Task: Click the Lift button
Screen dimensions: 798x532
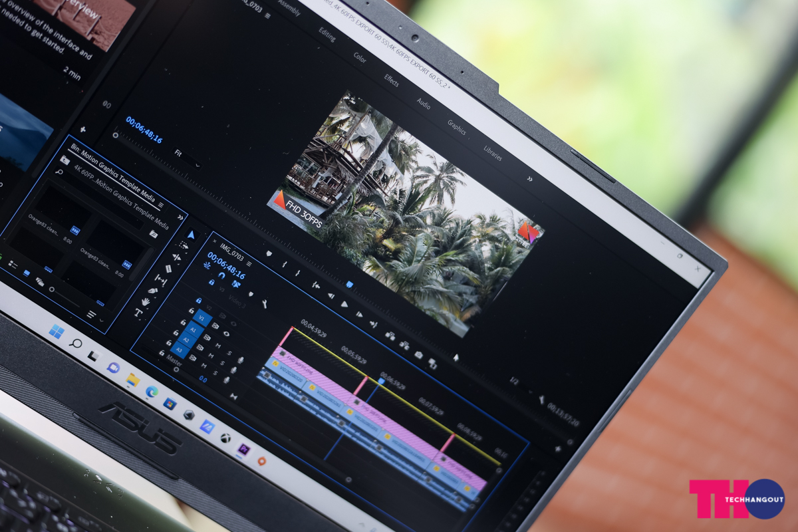Action: pyautogui.click(x=390, y=335)
